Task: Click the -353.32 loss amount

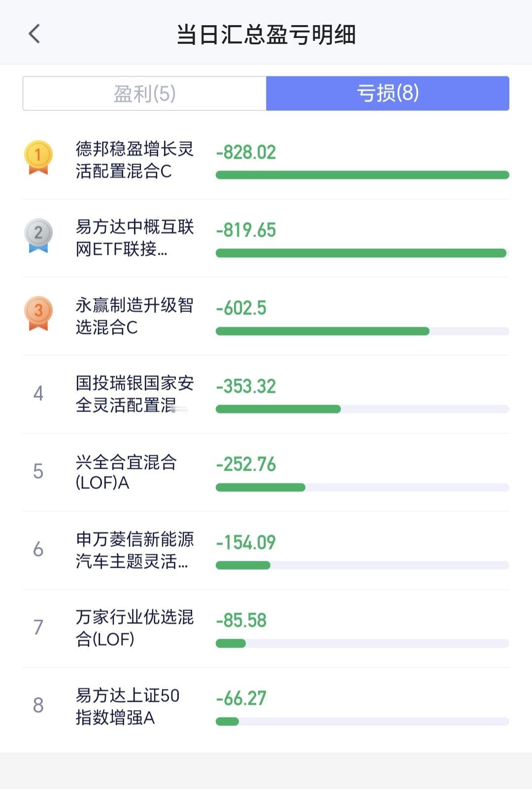Action: [246, 386]
